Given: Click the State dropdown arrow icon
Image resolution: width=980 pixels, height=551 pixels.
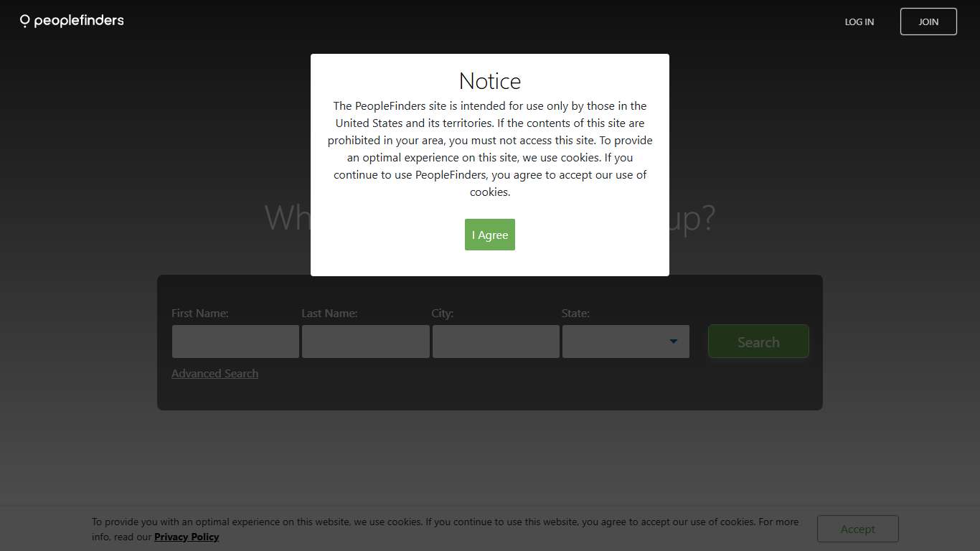Looking at the screenshot, I should click(x=673, y=342).
